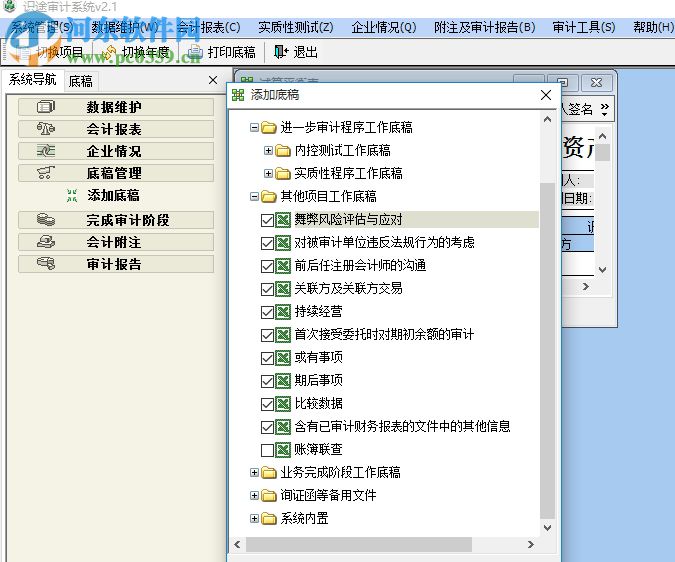Expand 业务完成阶段工作底稿 node

pos(254,472)
